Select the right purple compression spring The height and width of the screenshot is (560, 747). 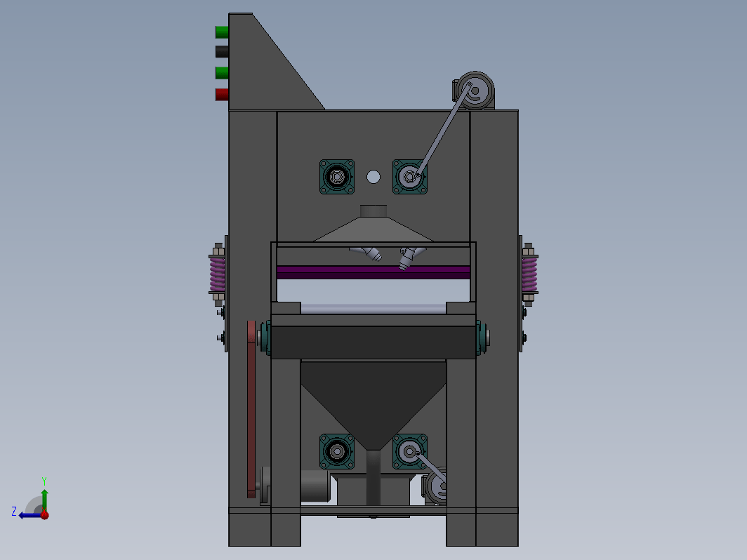529,275
